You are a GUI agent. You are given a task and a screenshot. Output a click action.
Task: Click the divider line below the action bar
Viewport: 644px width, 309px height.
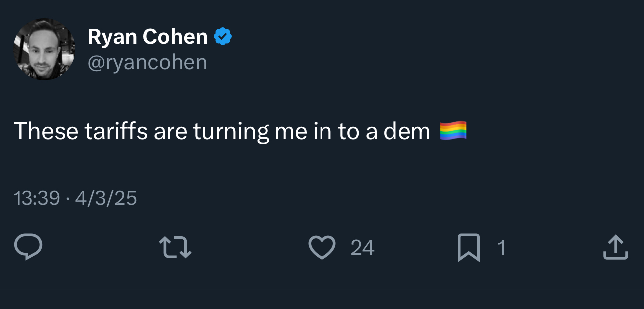click(x=322, y=288)
